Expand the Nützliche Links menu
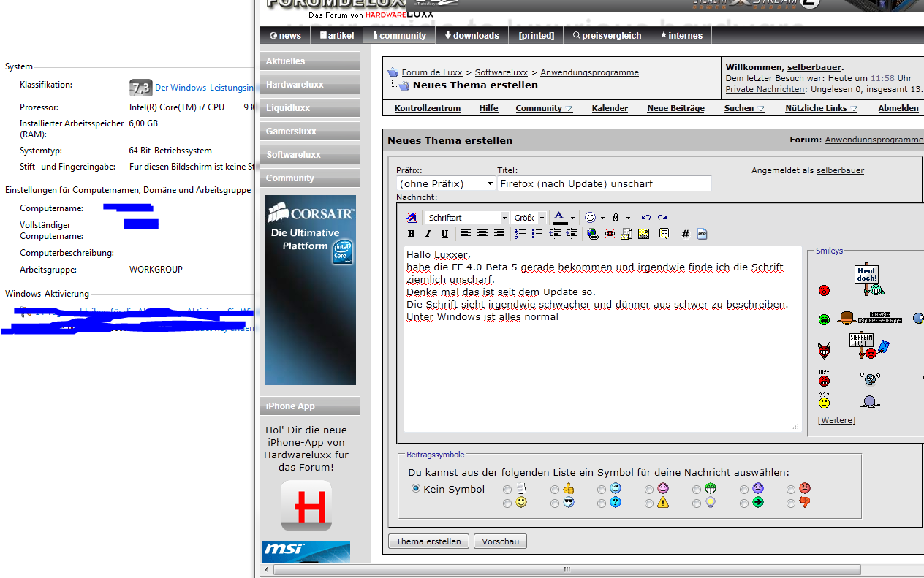 821,108
